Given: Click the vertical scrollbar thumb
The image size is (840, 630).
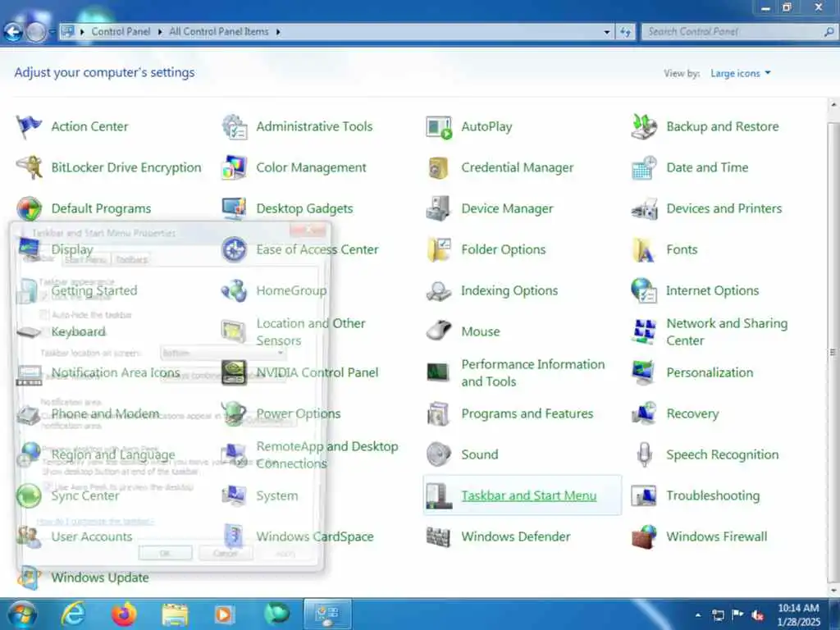Looking at the screenshot, I should click(x=833, y=352).
